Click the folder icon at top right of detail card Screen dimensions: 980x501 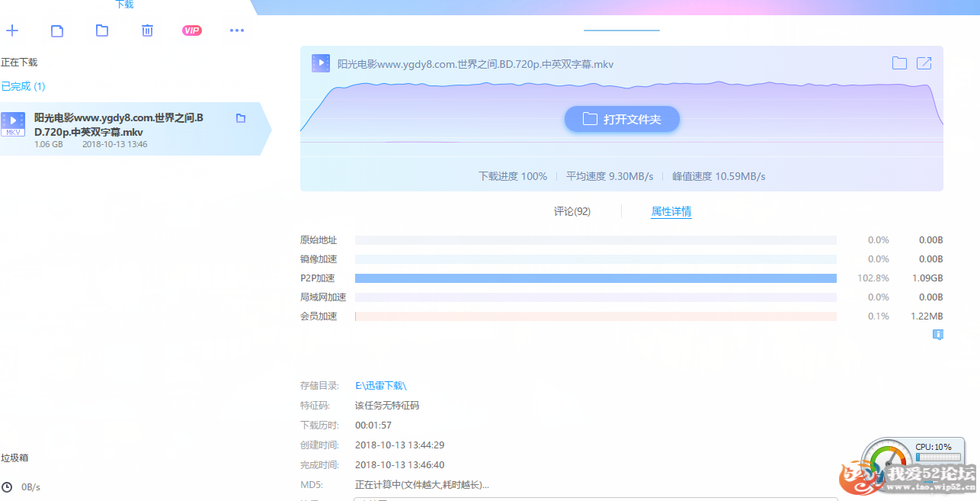coord(899,63)
